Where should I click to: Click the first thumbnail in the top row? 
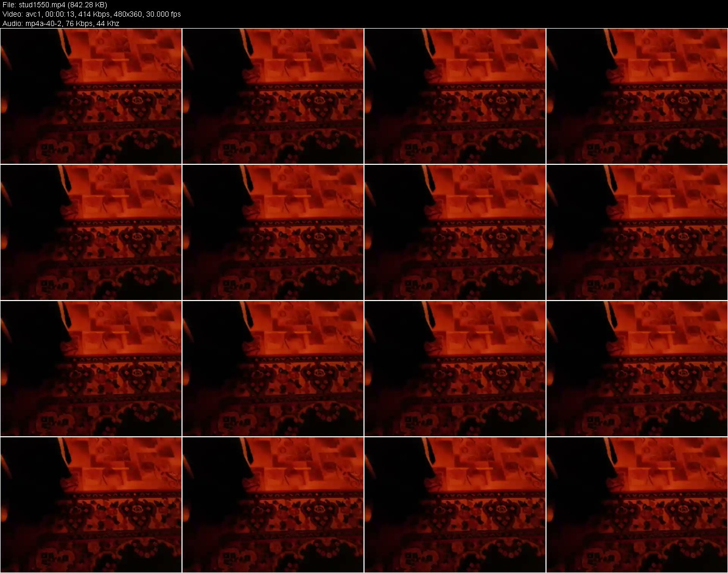[x=91, y=96]
